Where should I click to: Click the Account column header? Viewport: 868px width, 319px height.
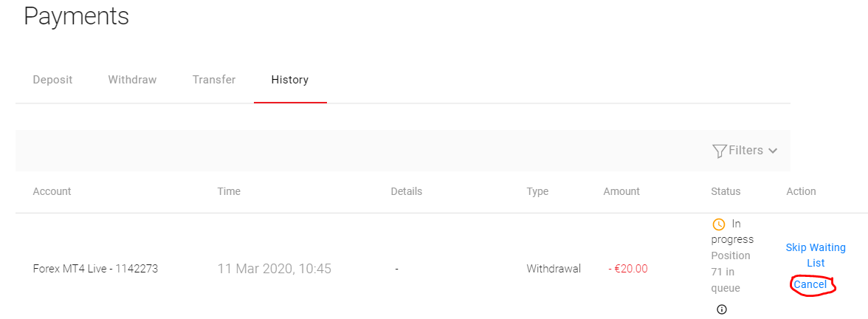pos(52,191)
